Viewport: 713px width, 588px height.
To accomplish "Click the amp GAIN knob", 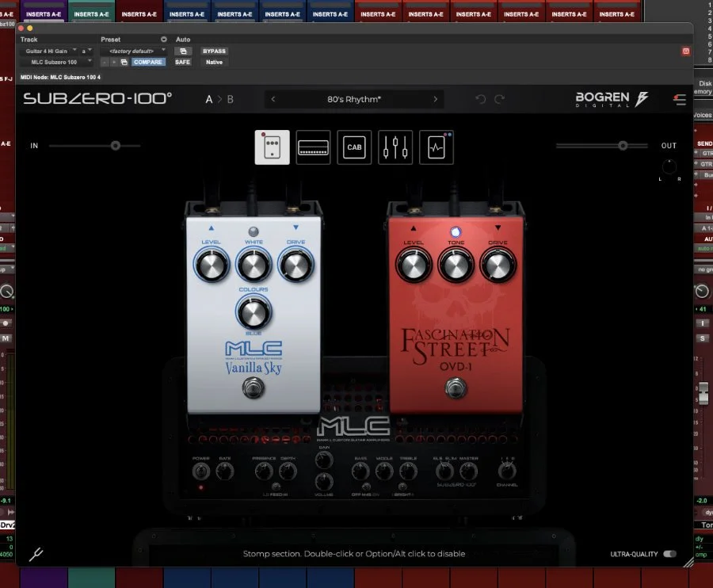I will [x=324, y=460].
